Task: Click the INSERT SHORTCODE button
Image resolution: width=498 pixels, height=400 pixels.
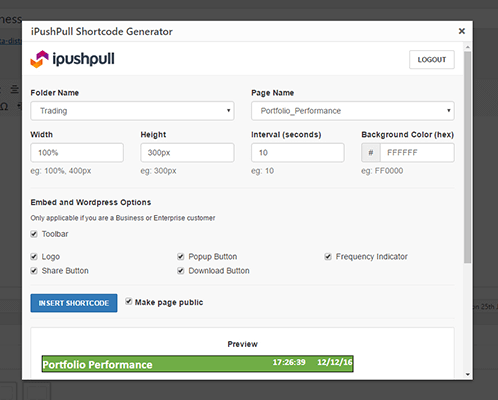Action: [74, 303]
